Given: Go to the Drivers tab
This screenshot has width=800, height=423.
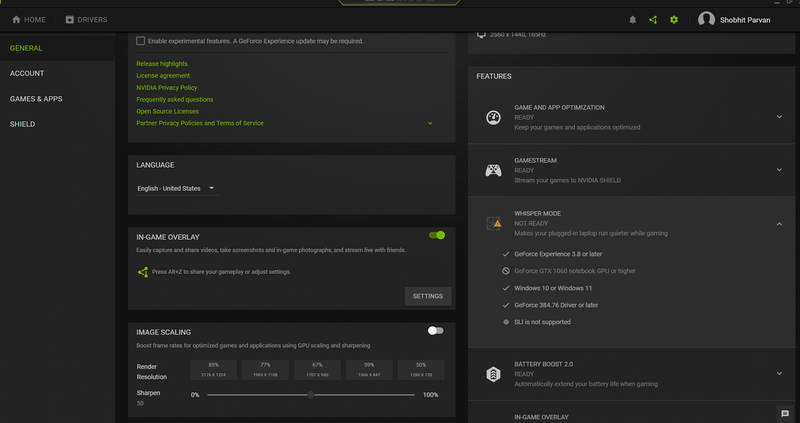Looking at the screenshot, I should tap(86, 20).
